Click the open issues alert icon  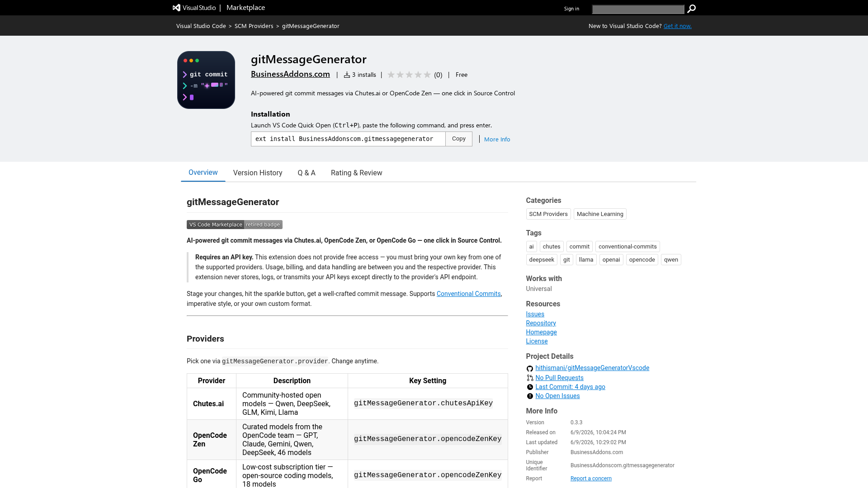[x=530, y=396]
